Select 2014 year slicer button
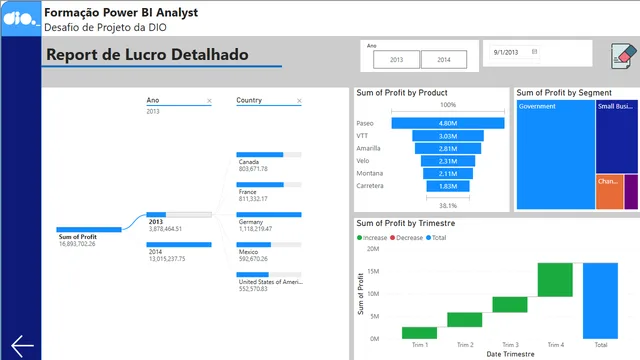The height and width of the screenshot is (360, 640). 444,60
